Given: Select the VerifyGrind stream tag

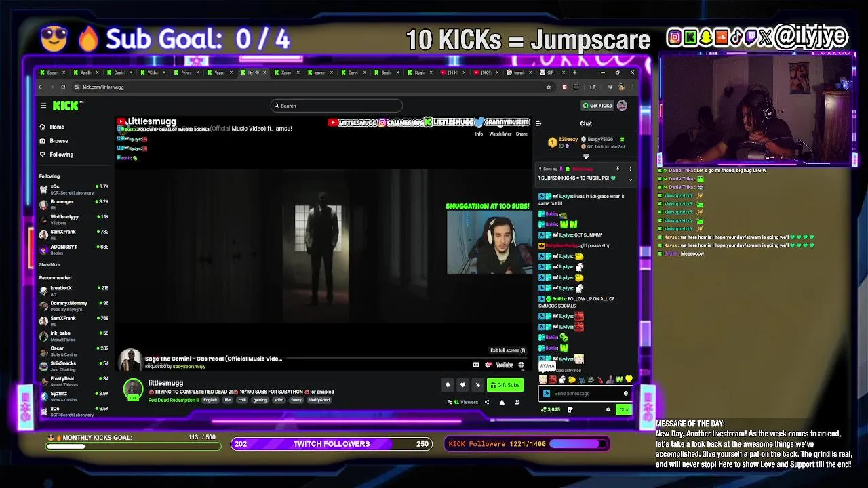Looking at the screenshot, I should click(x=319, y=400).
